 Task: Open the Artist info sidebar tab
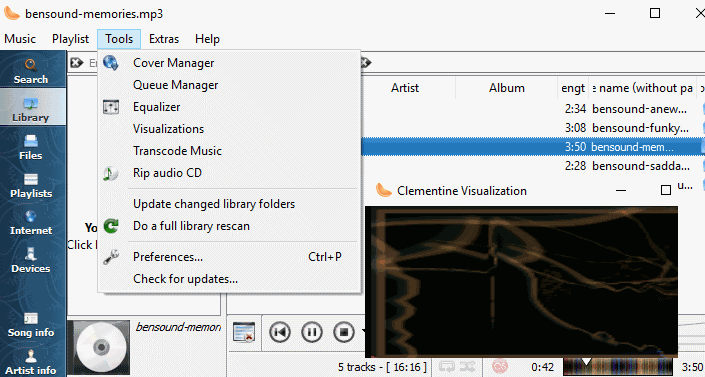point(31,362)
